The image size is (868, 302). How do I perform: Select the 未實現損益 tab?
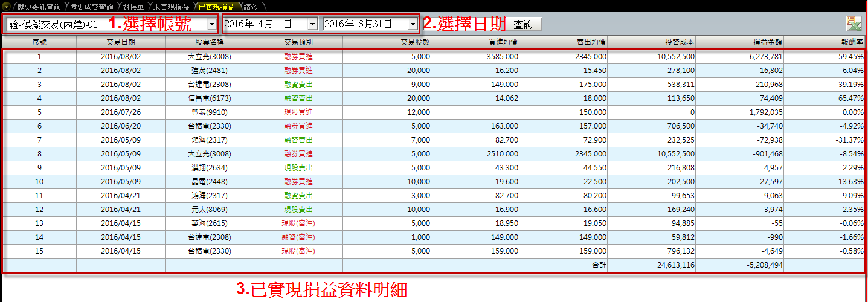click(x=172, y=6)
